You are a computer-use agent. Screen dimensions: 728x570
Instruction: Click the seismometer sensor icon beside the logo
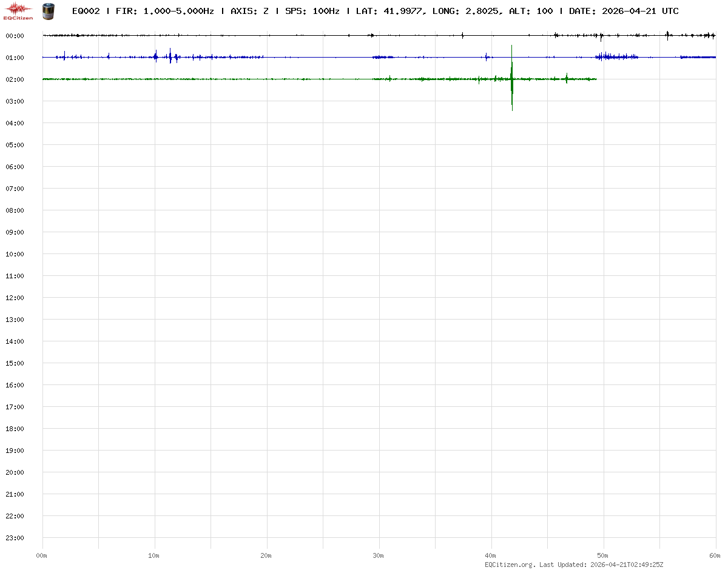pyautogui.click(x=47, y=10)
